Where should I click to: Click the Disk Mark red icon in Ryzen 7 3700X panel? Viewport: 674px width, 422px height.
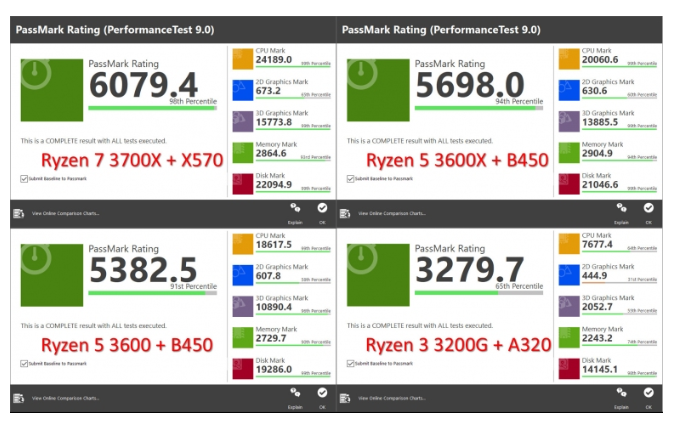242,184
